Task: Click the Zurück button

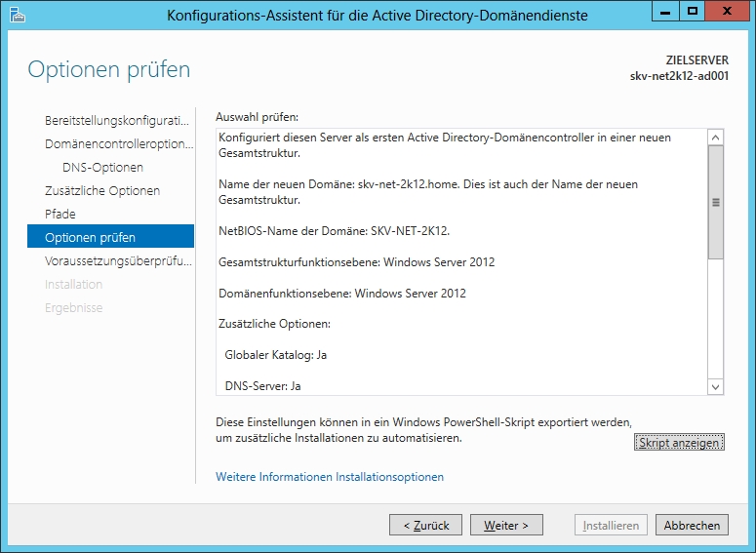Action: click(x=425, y=526)
